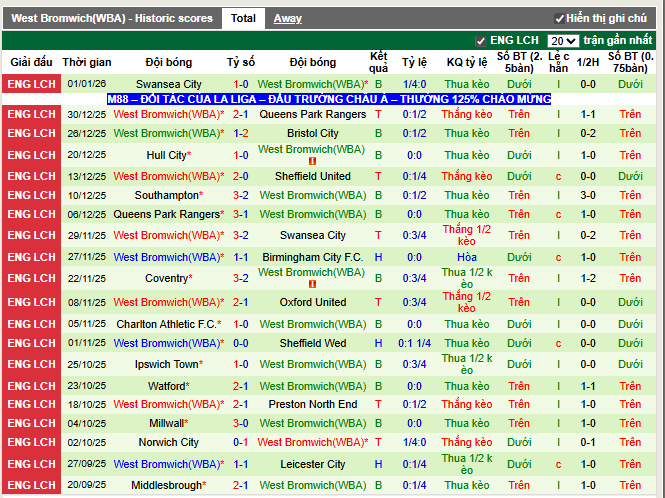Click the 0:1 1/4 odds value
The image size is (665, 498).
click(x=414, y=343)
